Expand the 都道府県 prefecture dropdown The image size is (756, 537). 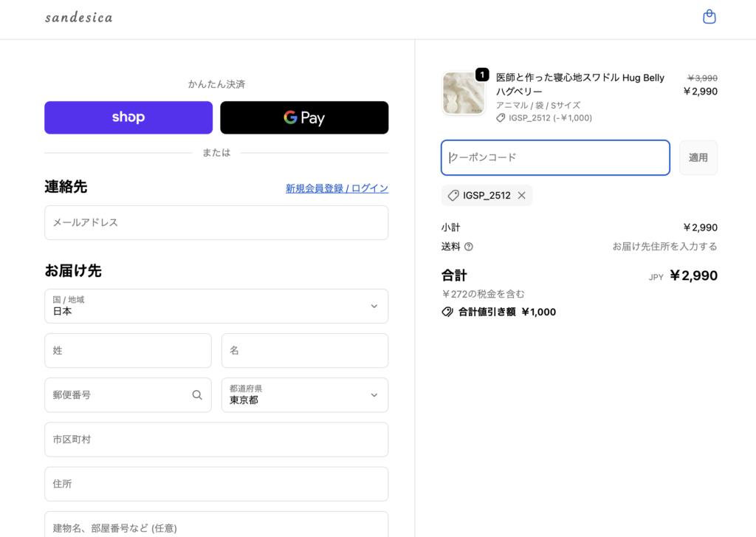[304, 395]
